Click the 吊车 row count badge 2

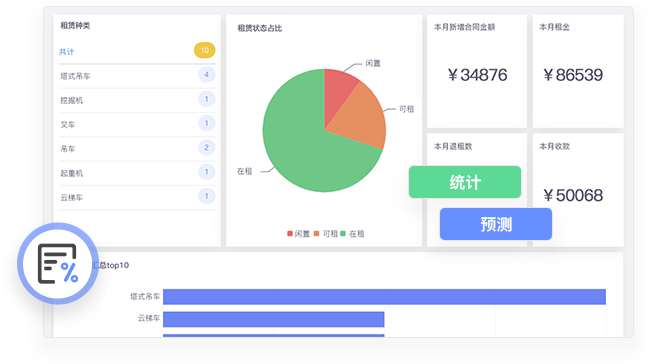coord(206,148)
